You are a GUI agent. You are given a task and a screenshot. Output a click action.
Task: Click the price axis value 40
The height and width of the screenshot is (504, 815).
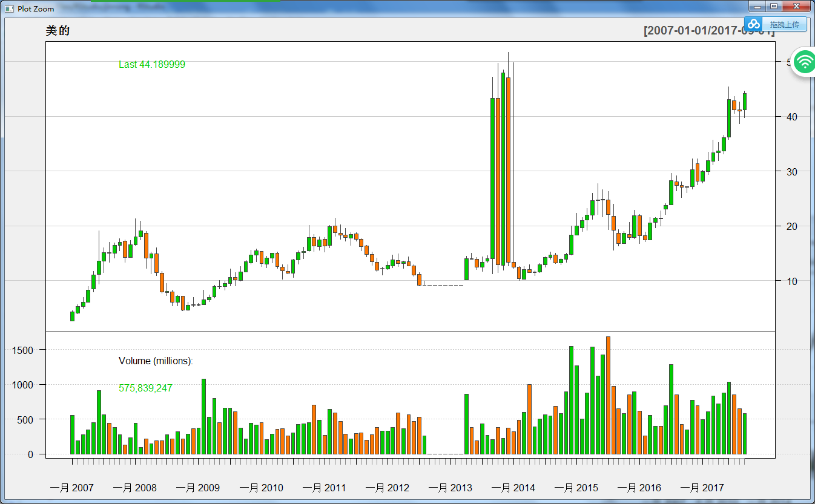point(791,117)
